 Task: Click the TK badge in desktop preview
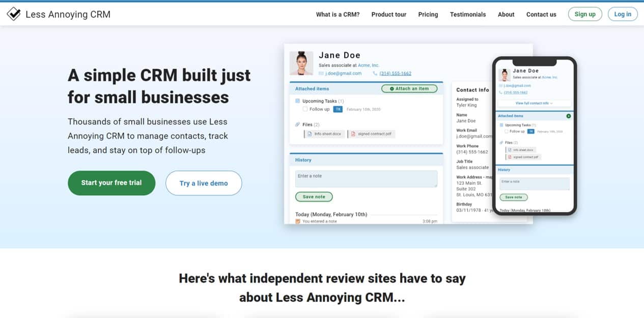tap(338, 109)
